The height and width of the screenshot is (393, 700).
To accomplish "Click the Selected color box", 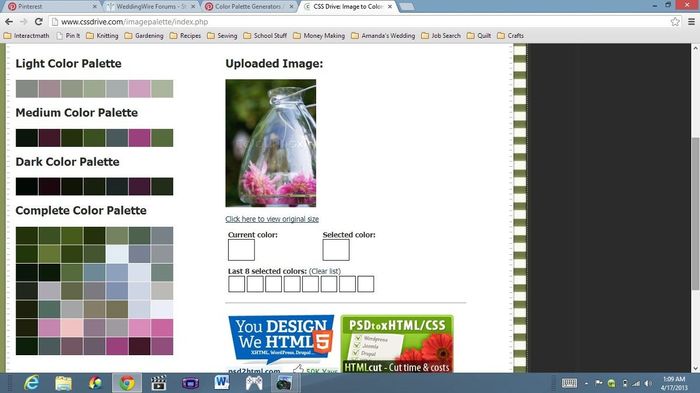I will coord(336,250).
